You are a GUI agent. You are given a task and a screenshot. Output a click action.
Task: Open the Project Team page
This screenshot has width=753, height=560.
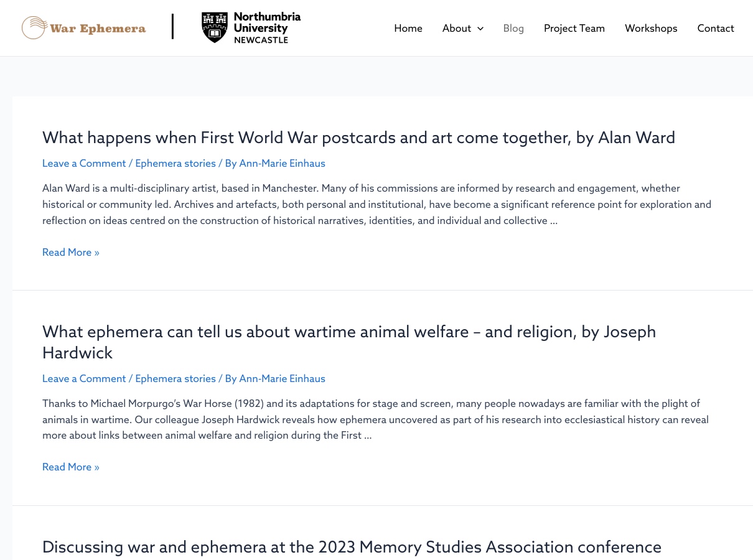pos(574,28)
